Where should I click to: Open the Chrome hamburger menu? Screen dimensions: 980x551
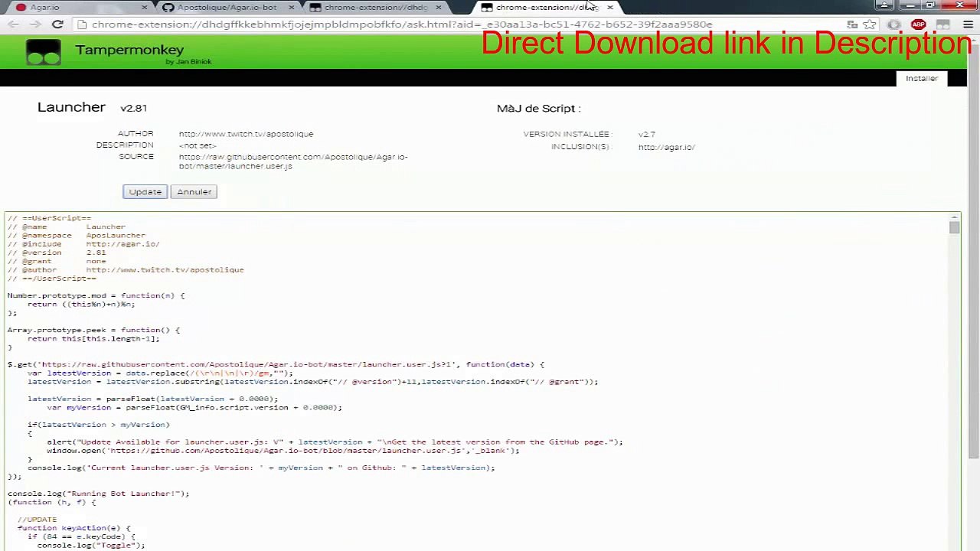coord(969,24)
